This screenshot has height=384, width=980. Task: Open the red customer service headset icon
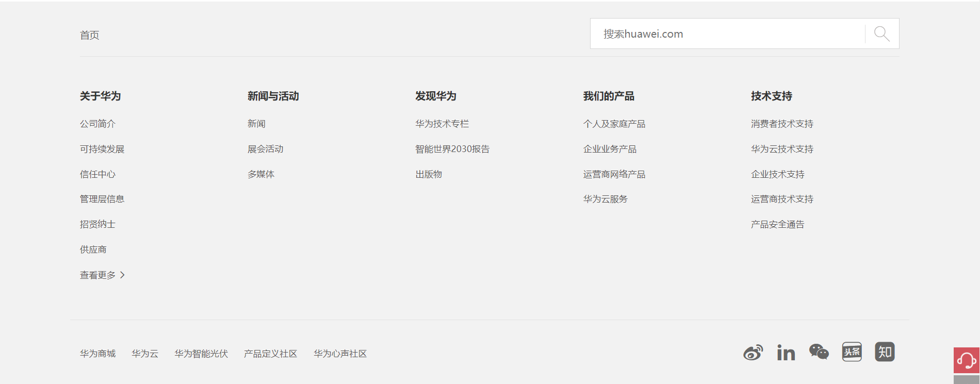pyautogui.click(x=967, y=360)
